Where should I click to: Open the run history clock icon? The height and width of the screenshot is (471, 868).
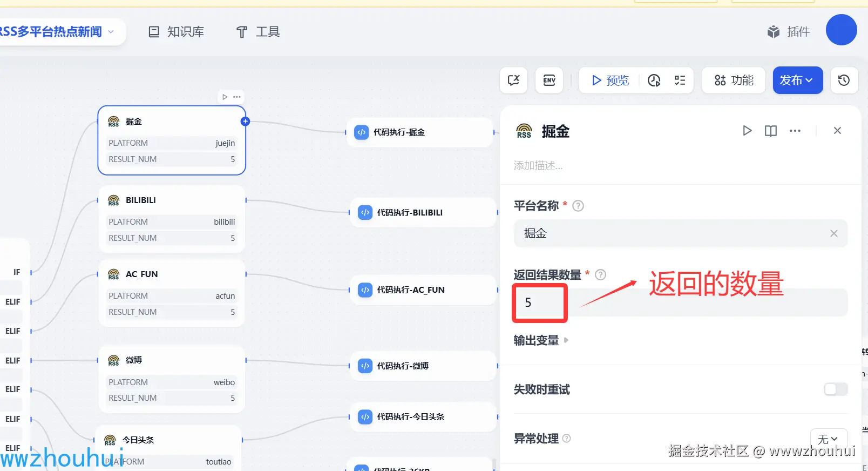pyautogui.click(x=654, y=80)
